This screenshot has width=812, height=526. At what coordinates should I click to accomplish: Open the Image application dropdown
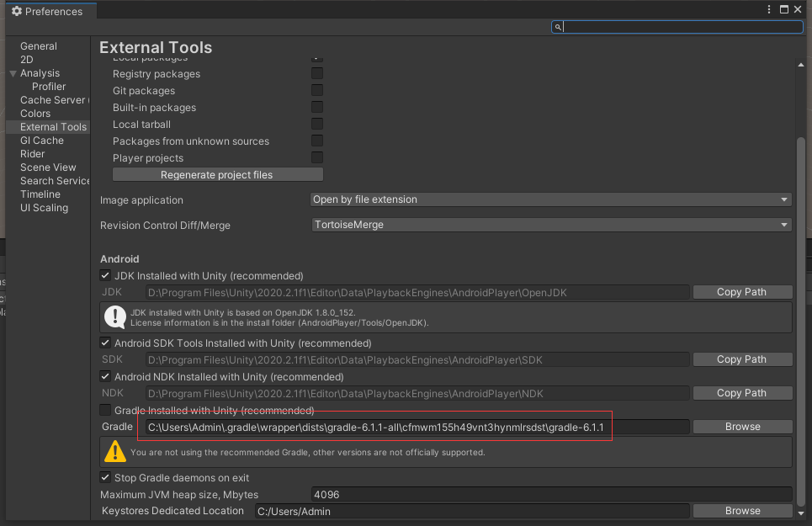pyautogui.click(x=551, y=200)
